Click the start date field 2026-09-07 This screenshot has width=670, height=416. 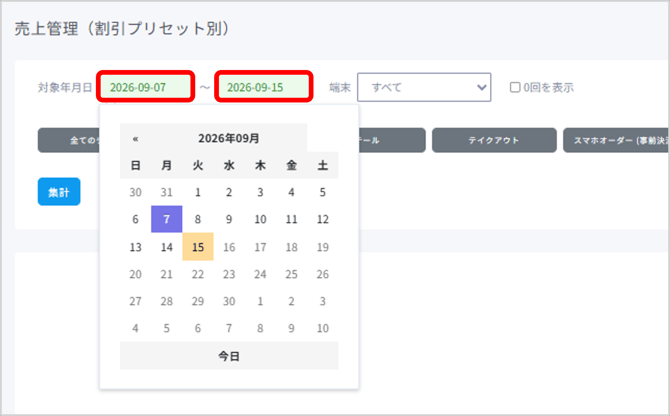point(146,87)
